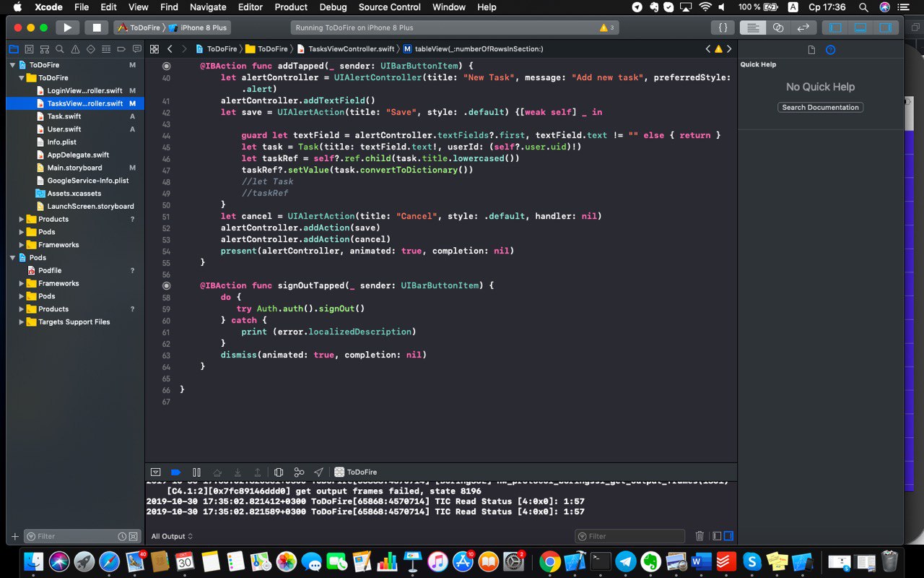The height and width of the screenshot is (578, 924).
Task: Expand Targets Support Files group
Action: (22, 322)
